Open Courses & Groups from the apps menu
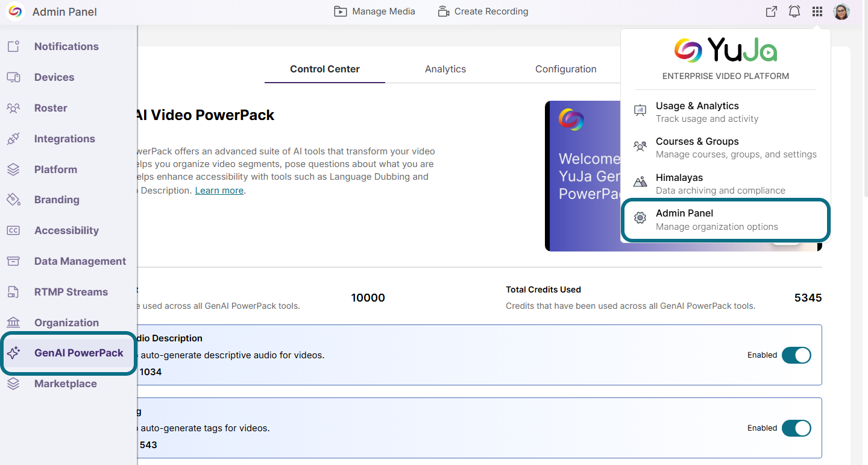868x465 pixels. click(726, 147)
